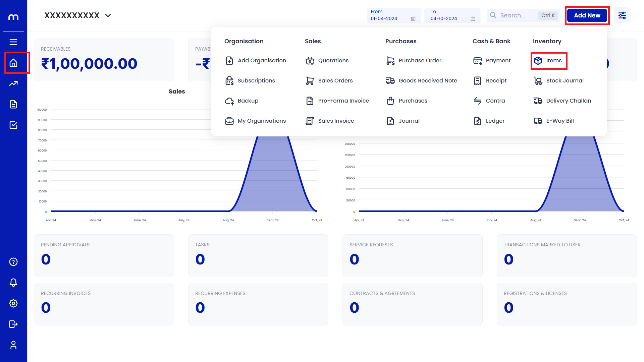Screen dimensions: 644x362
Task: Open the To date calendar
Action: 452,15
